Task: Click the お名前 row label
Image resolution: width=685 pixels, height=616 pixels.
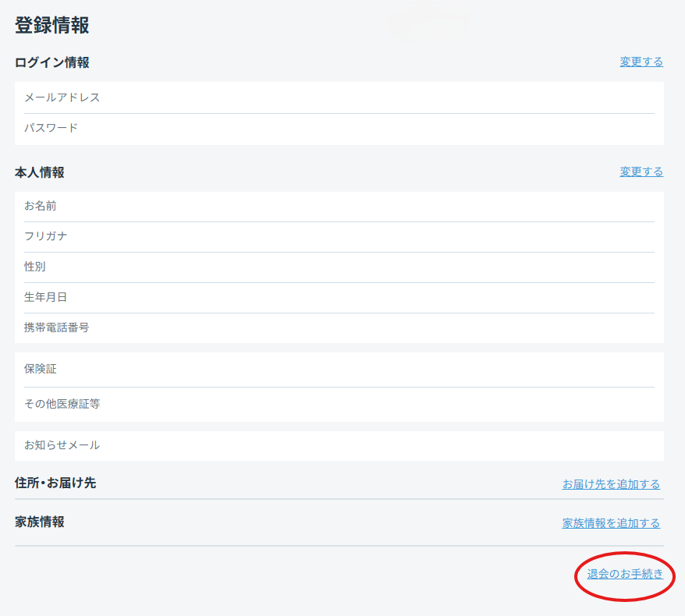Action: (41, 206)
